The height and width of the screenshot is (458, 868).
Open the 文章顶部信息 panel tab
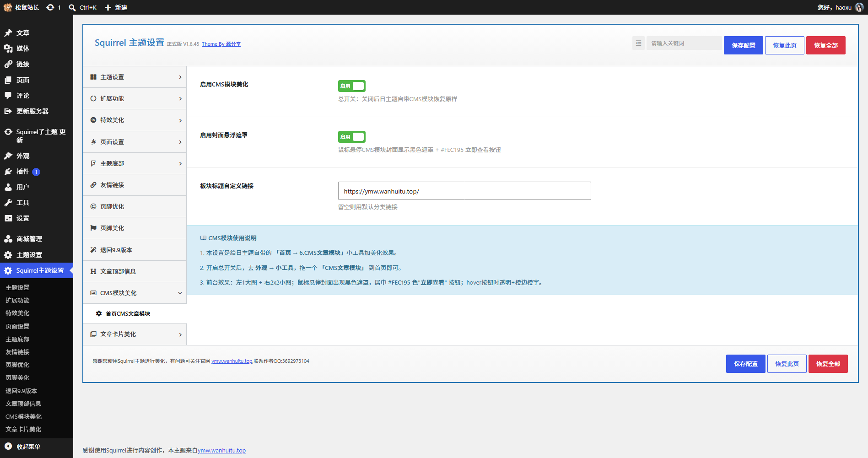[x=135, y=271]
